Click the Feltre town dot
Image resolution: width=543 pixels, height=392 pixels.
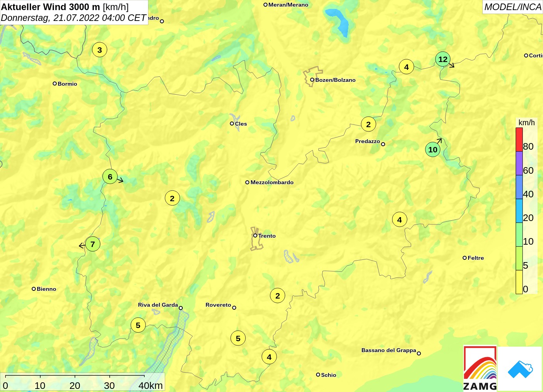tap(465, 258)
